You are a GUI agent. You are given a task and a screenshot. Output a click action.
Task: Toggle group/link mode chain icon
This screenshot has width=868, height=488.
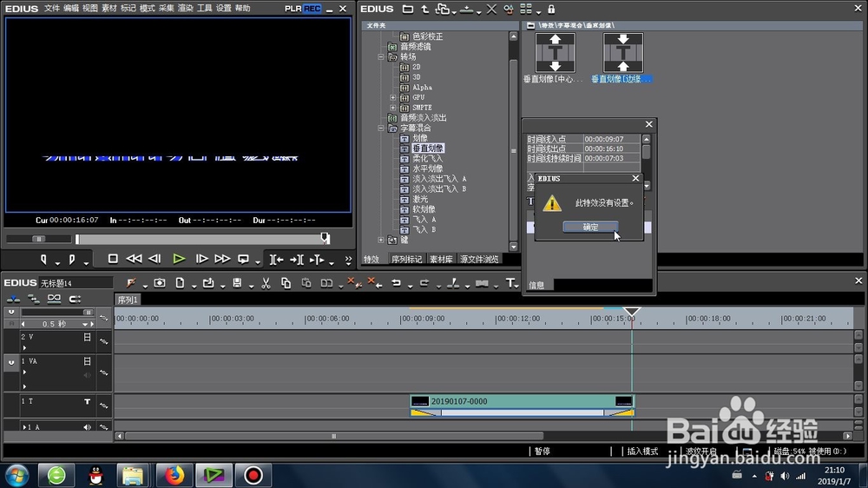coord(54,299)
